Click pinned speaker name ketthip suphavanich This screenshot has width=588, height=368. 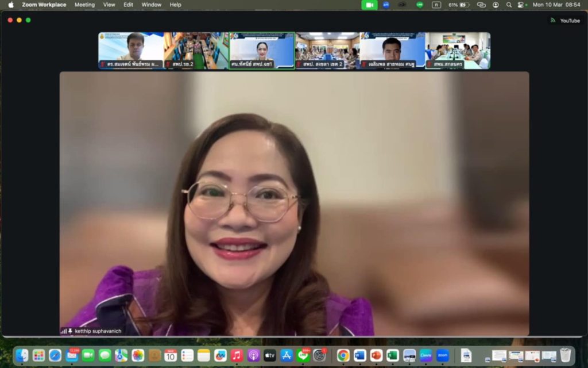pyautogui.click(x=98, y=331)
